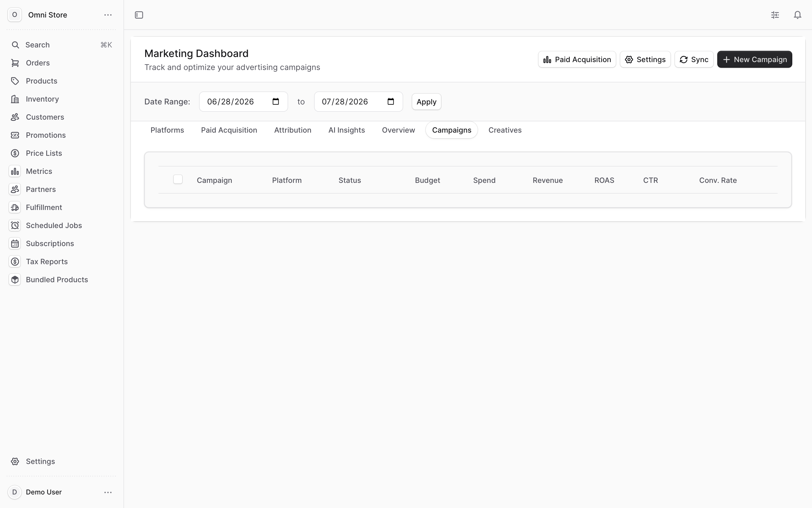Click the Products tag icon
Viewport: 812px width, 508px height.
[x=15, y=81]
